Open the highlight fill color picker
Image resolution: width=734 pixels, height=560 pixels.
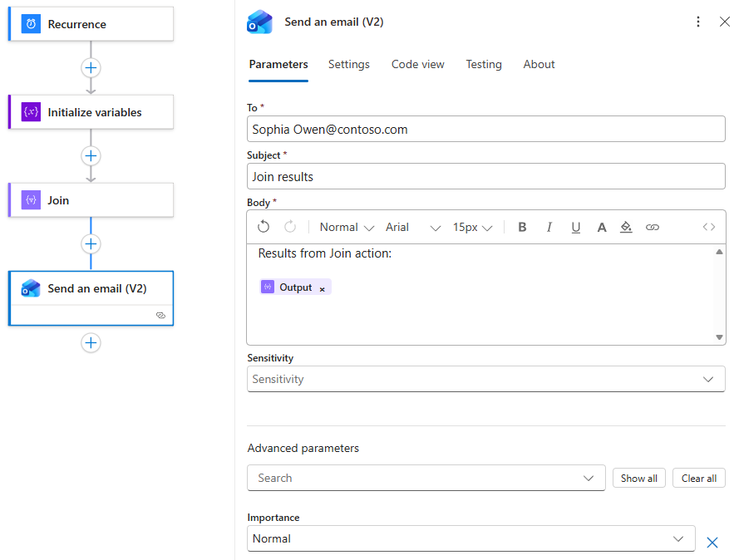[x=626, y=227]
